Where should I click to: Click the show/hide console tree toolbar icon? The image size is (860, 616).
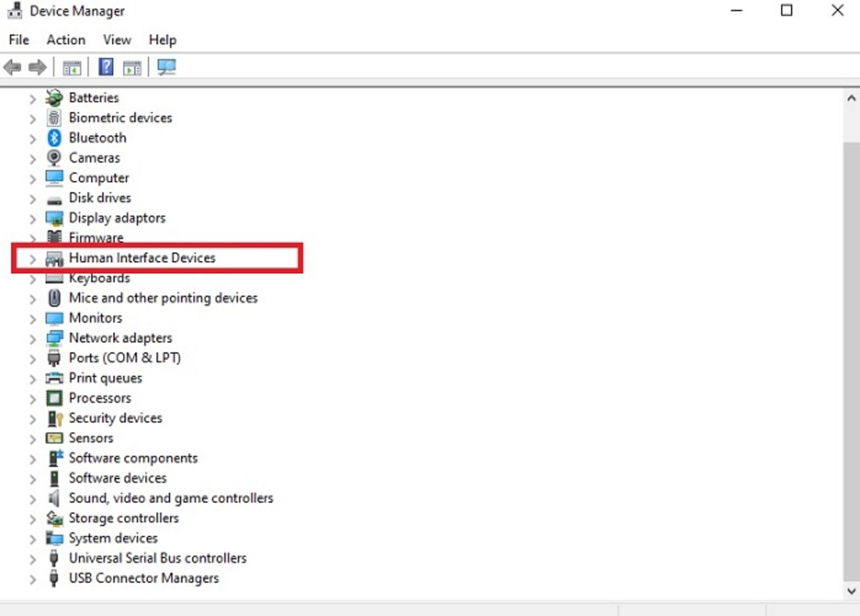tap(72, 68)
